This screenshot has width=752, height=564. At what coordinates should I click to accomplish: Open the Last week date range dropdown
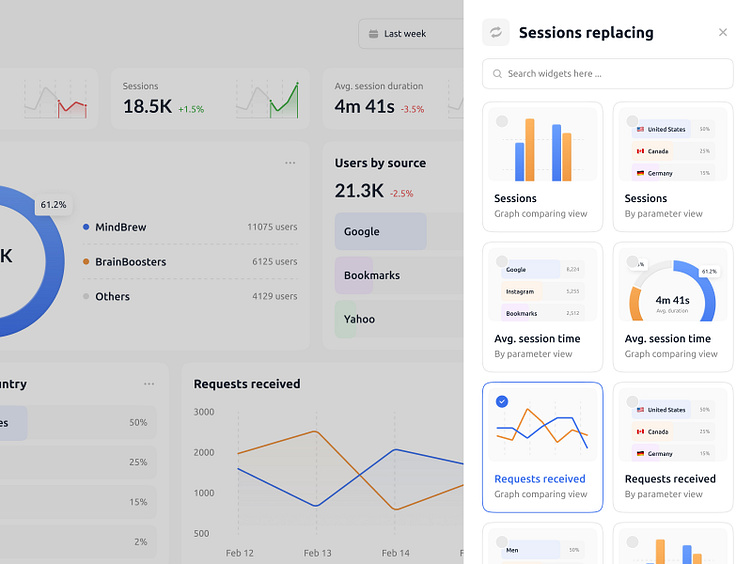(411, 34)
